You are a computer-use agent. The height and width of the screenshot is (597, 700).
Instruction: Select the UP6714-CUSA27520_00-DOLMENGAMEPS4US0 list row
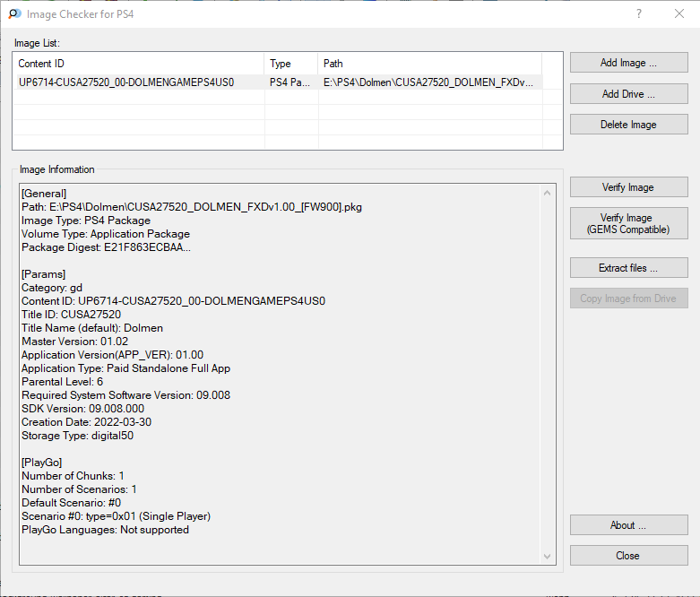(x=278, y=82)
